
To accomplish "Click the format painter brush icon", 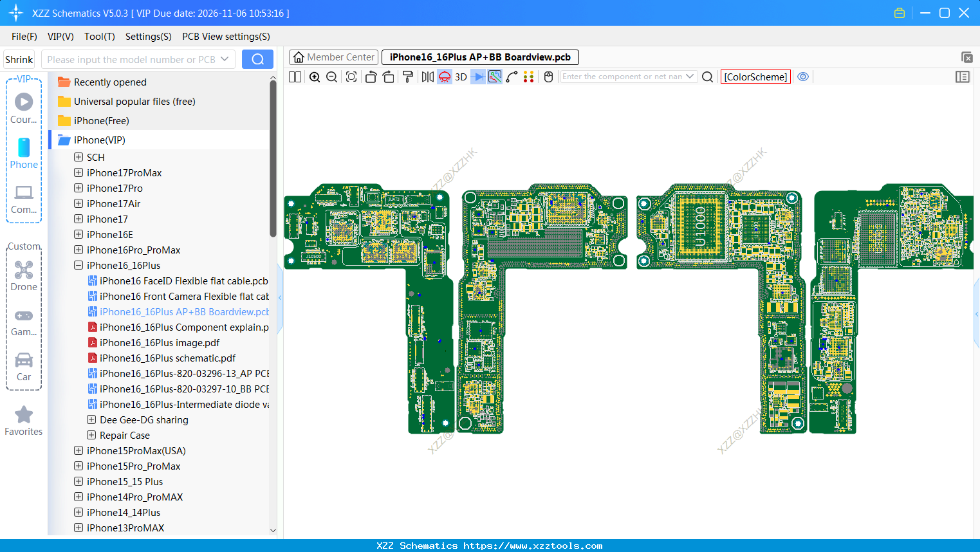I will (x=407, y=77).
